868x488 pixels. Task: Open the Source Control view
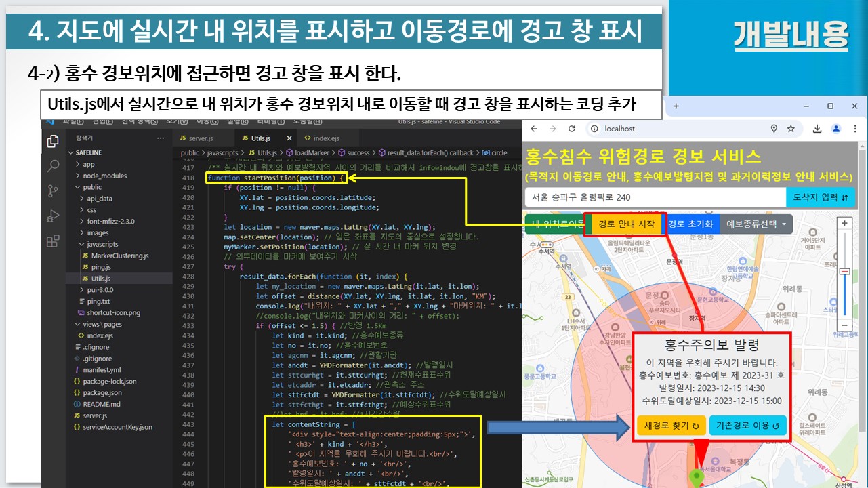point(53,191)
